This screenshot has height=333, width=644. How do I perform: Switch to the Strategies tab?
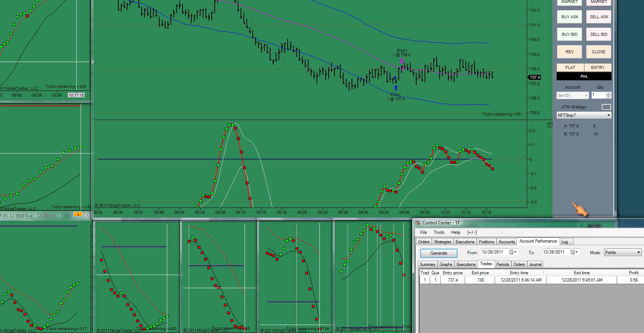(442, 242)
